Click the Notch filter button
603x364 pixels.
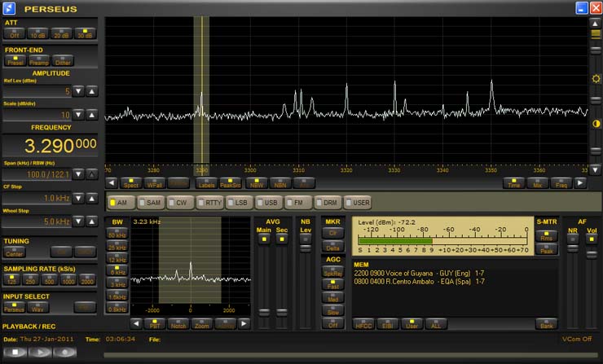[x=178, y=324]
